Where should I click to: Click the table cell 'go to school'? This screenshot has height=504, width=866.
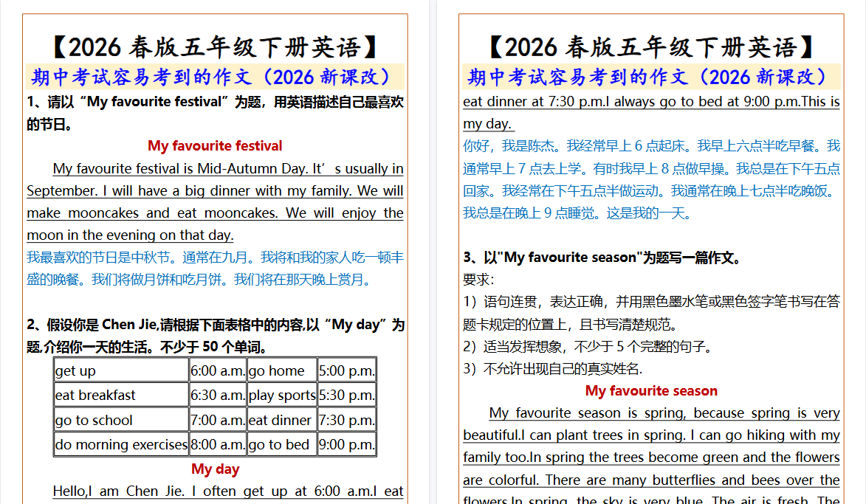point(121,420)
